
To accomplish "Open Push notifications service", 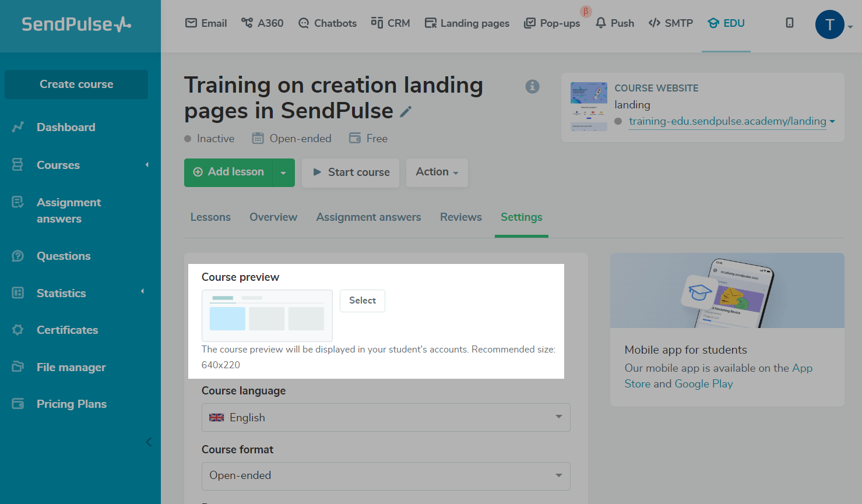I will coord(615,23).
